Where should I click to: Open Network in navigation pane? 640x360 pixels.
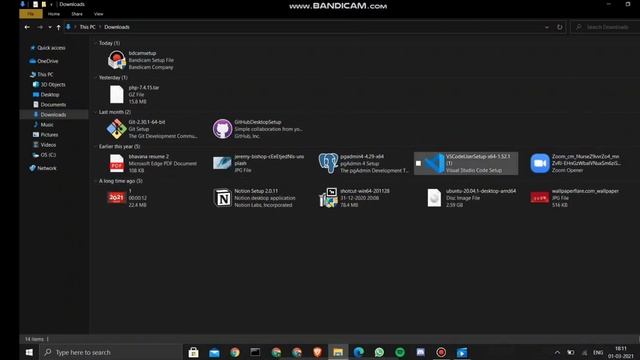(43, 168)
